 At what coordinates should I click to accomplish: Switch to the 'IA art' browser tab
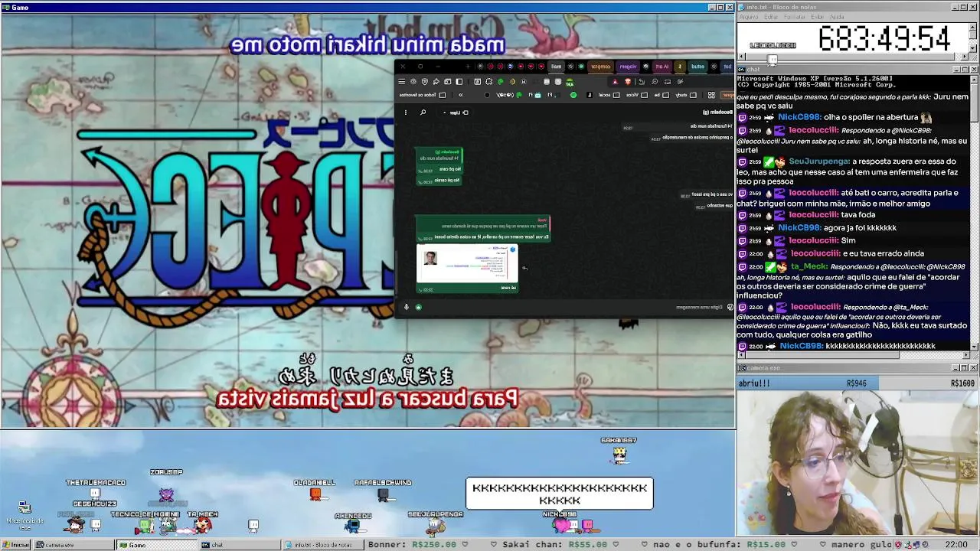662,67
